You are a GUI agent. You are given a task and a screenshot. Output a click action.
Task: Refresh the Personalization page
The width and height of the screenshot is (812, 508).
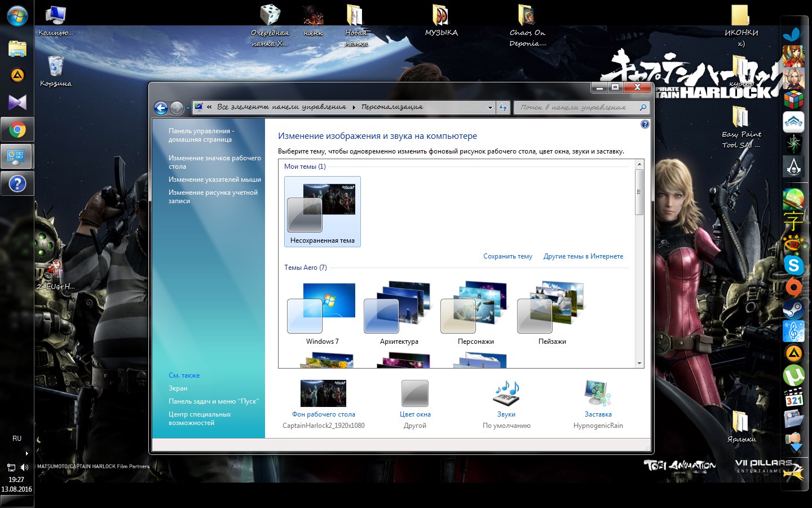(504, 107)
